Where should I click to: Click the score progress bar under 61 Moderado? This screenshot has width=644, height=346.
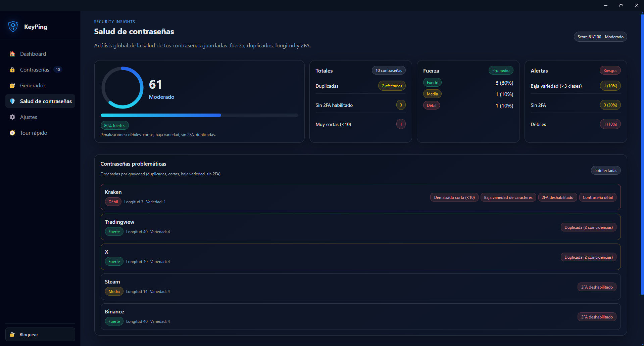tap(199, 115)
